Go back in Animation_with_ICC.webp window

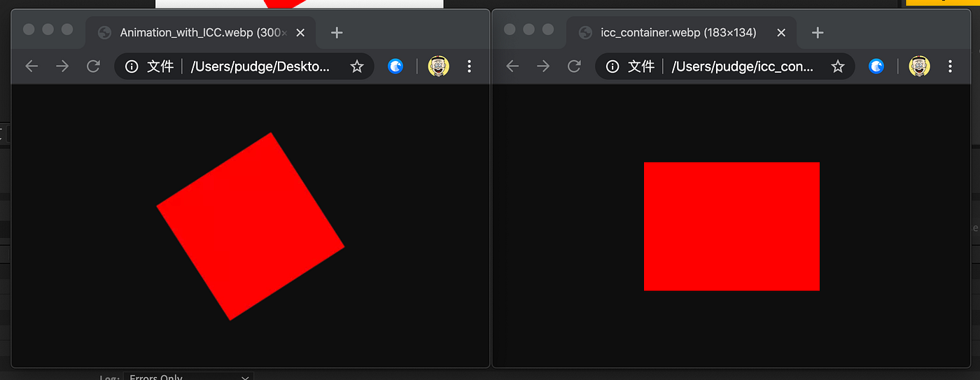(x=31, y=66)
